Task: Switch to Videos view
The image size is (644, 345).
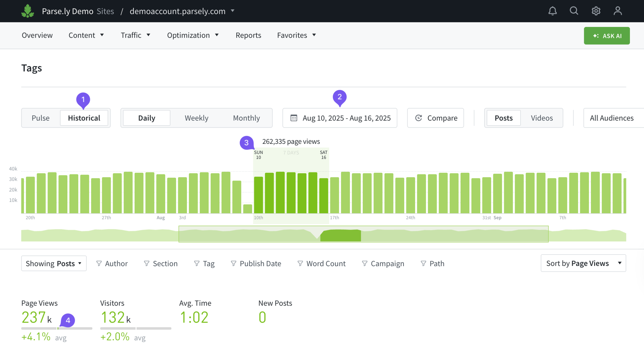Action: point(542,118)
